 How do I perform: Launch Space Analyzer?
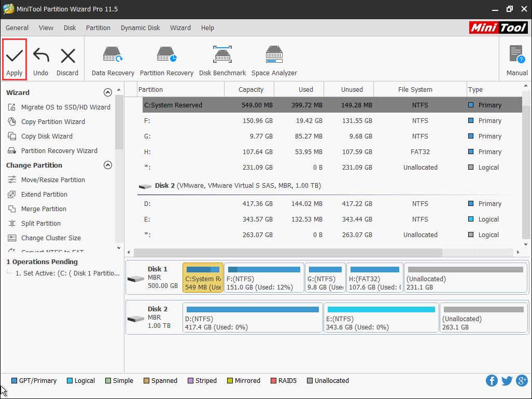coord(274,61)
